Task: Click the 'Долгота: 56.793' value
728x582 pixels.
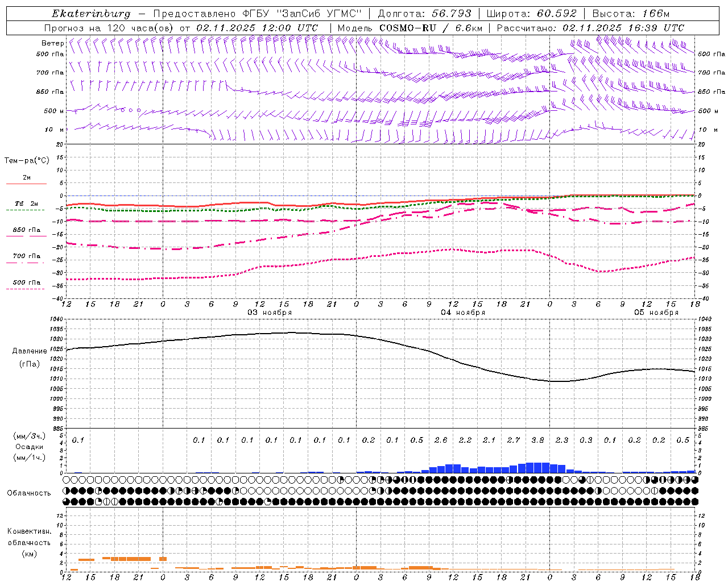Action: coord(424,14)
